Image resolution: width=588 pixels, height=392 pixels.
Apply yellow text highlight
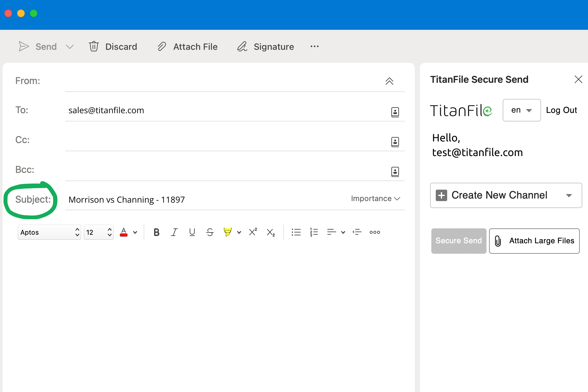click(227, 232)
